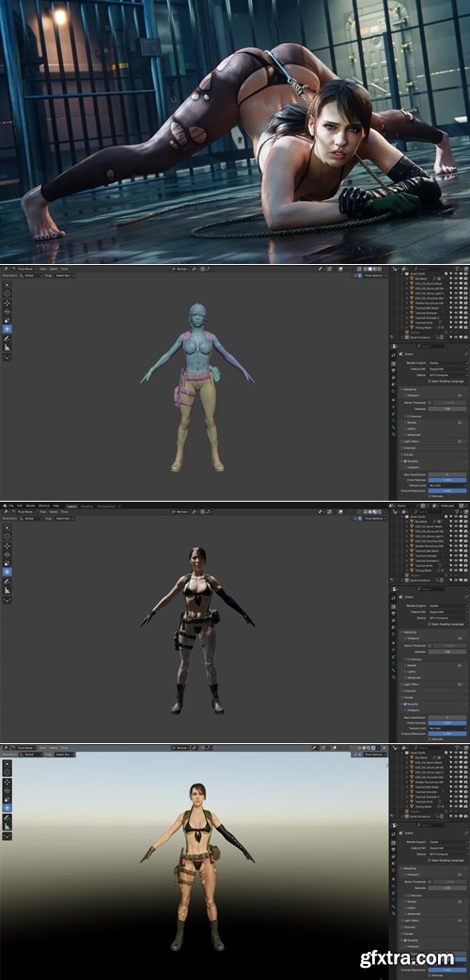
Task: Adjust Volume Resolution slider in blue-model window
Action: [447, 490]
